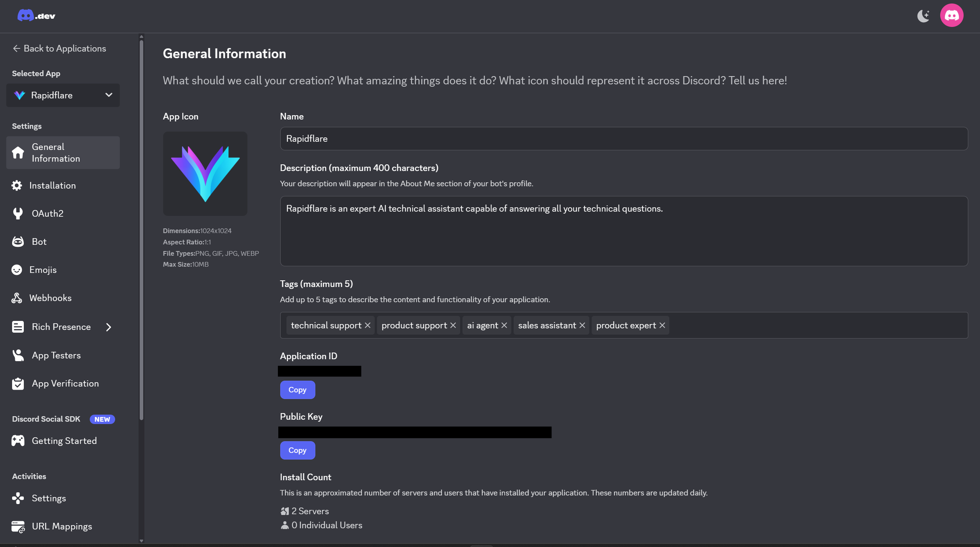Toggle dark mode with the moon icon

click(x=923, y=16)
